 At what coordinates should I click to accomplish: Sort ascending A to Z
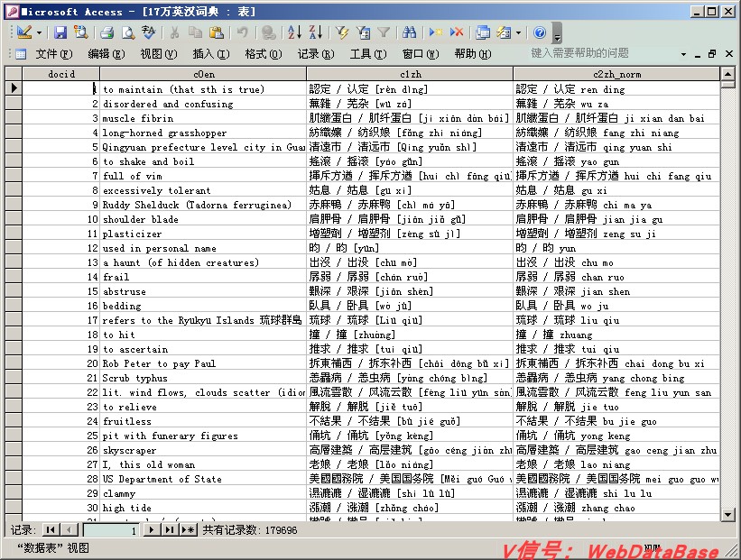pyautogui.click(x=294, y=32)
